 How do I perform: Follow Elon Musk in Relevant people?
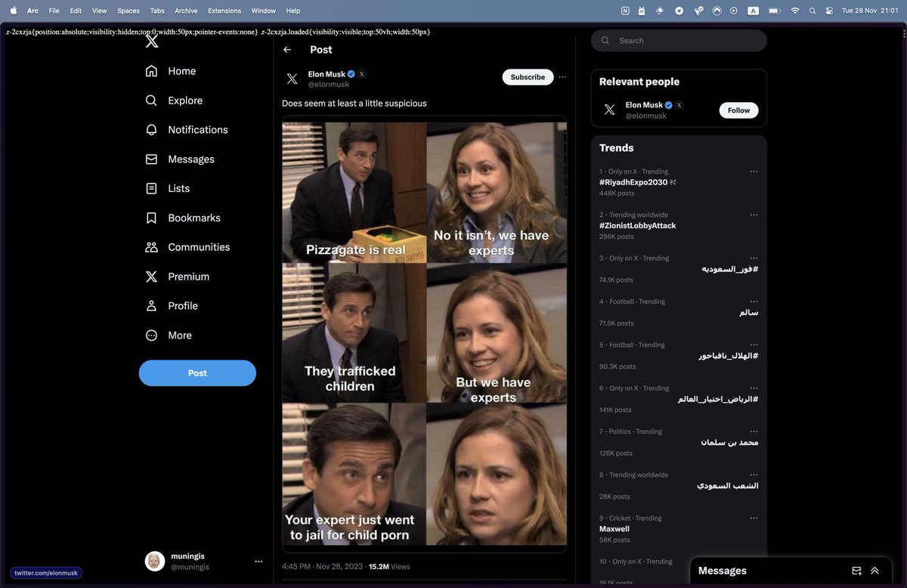[738, 110]
